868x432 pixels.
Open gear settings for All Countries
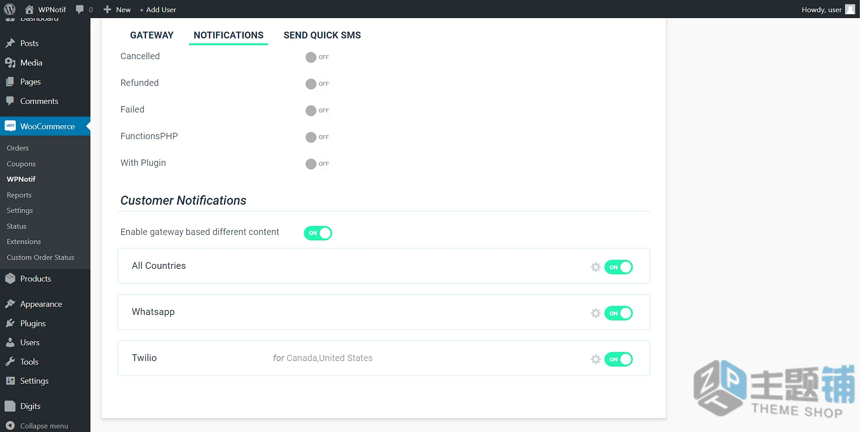pyautogui.click(x=596, y=267)
